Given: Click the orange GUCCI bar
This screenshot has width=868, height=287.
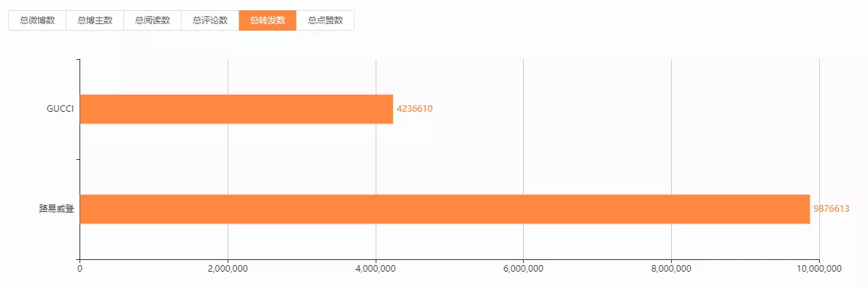Looking at the screenshot, I should coord(236,109).
